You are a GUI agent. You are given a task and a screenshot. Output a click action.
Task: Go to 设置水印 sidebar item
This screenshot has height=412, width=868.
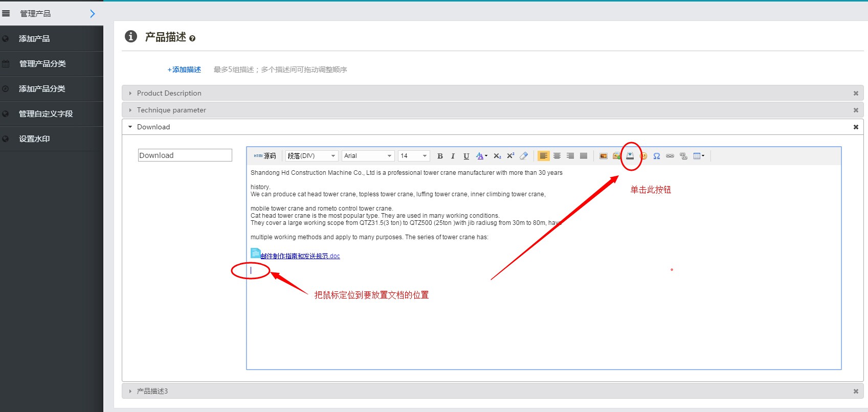click(34, 139)
